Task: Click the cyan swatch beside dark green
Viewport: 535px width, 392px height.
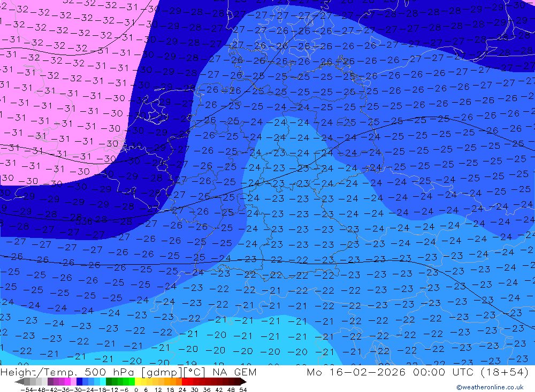Action: [103, 381]
